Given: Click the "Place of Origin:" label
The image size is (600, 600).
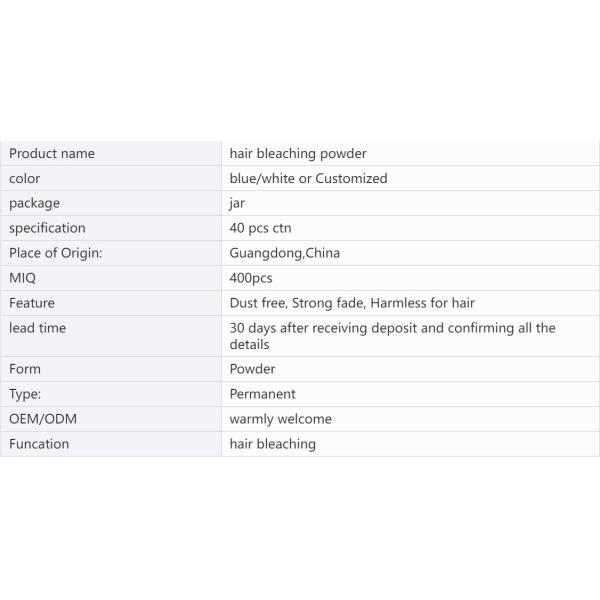Looking at the screenshot, I should point(56,254).
